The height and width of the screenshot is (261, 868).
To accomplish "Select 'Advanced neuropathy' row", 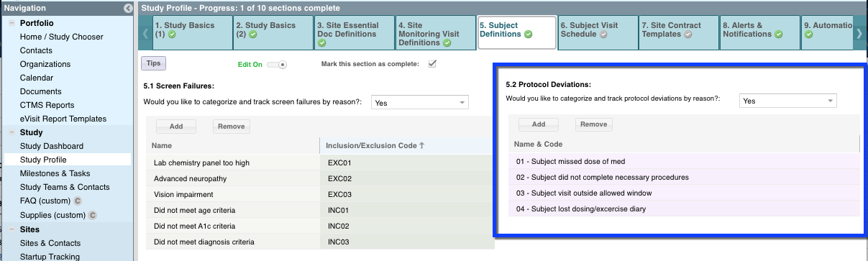I will (x=320, y=178).
